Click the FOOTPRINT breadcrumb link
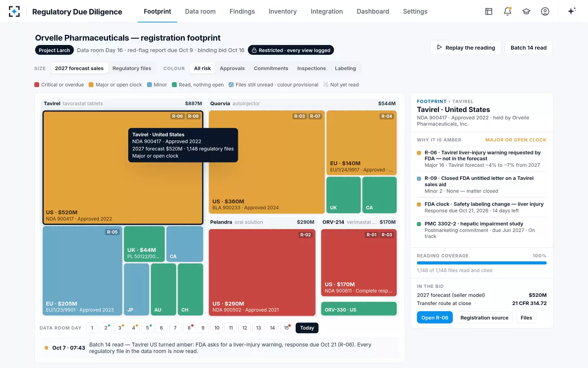The image size is (588, 368). click(x=432, y=101)
